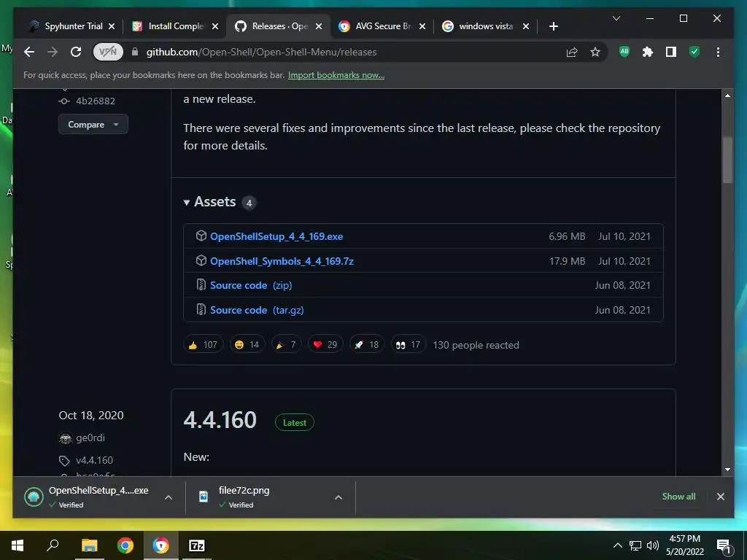Click the page scroll up arrow
The image size is (747, 560).
(x=727, y=96)
